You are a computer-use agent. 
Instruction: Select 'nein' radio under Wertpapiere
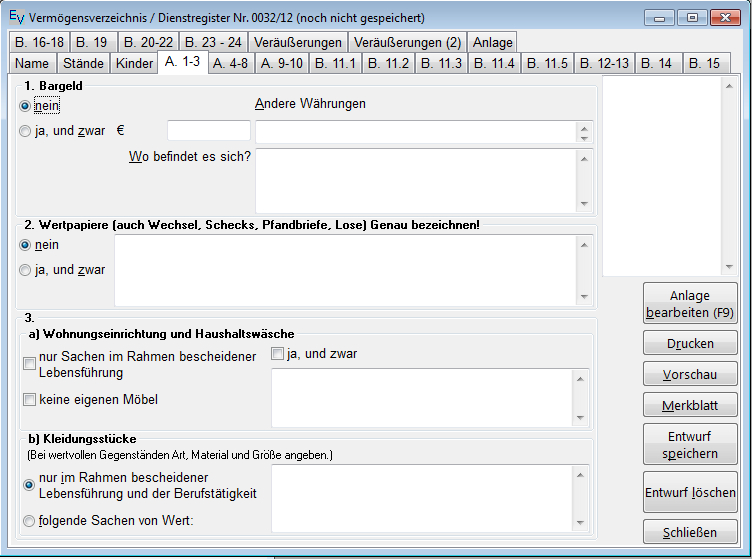[x=26, y=245]
